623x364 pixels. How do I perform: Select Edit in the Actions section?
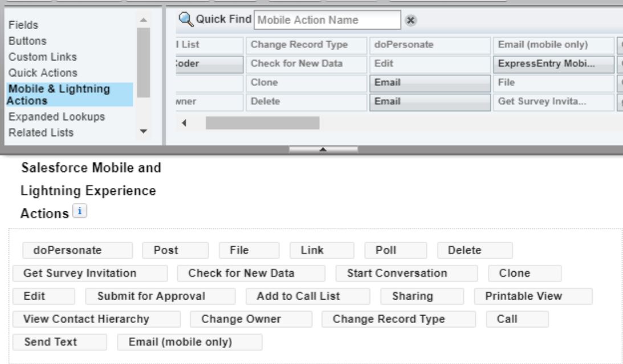click(x=44, y=297)
